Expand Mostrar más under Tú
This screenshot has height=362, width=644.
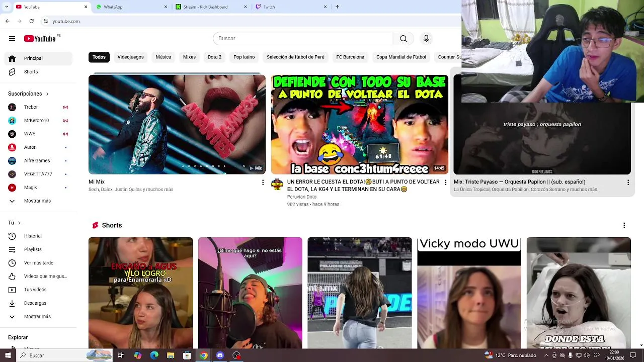pyautogui.click(x=39, y=317)
